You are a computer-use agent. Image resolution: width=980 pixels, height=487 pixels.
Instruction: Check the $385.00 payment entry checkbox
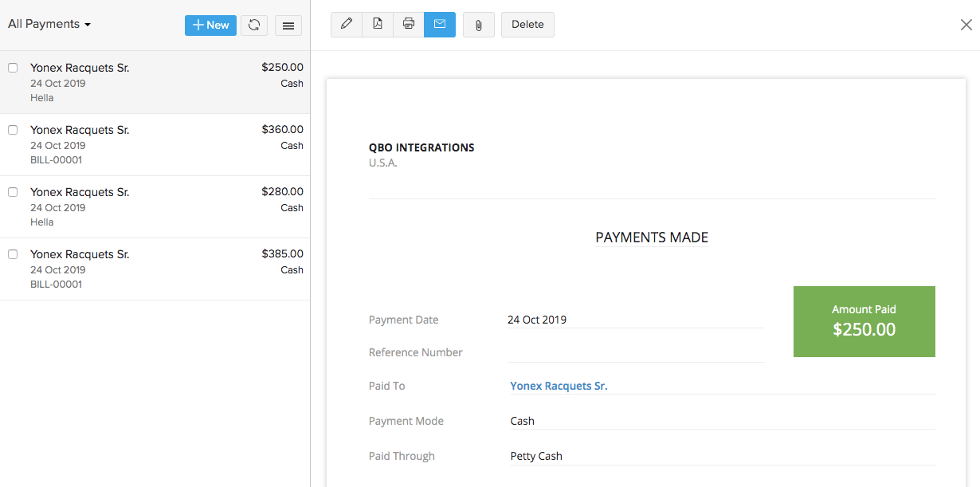13,254
